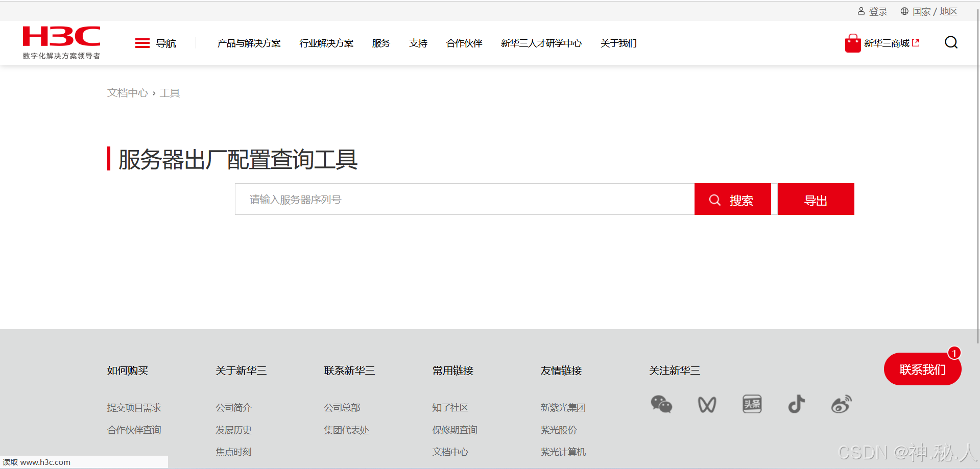Click the red 搜索 button
The image size is (980, 469).
pyautogui.click(x=732, y=199)
